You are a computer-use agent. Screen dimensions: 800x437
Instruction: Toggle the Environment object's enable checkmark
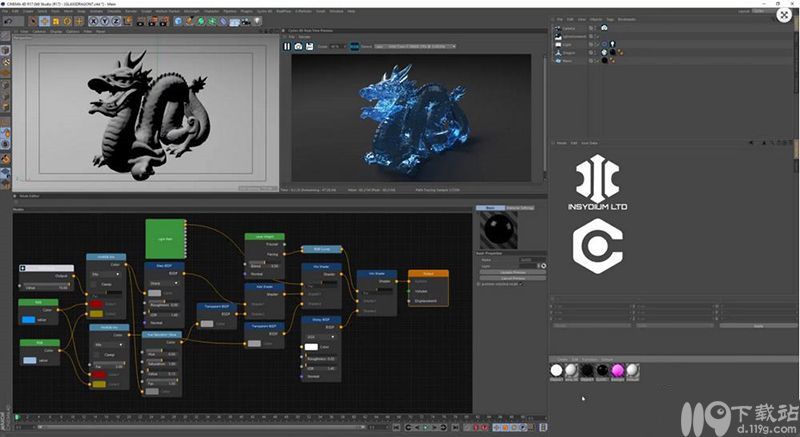coord(597,36)
